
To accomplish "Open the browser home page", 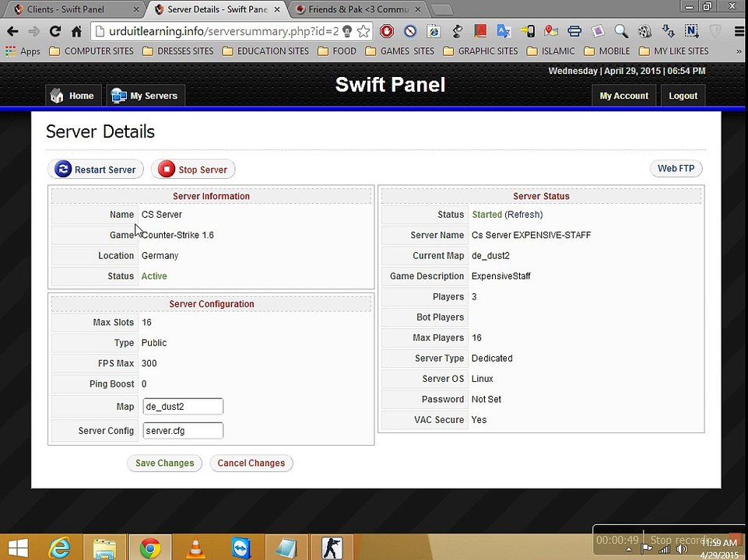I will tap(76, 31).
